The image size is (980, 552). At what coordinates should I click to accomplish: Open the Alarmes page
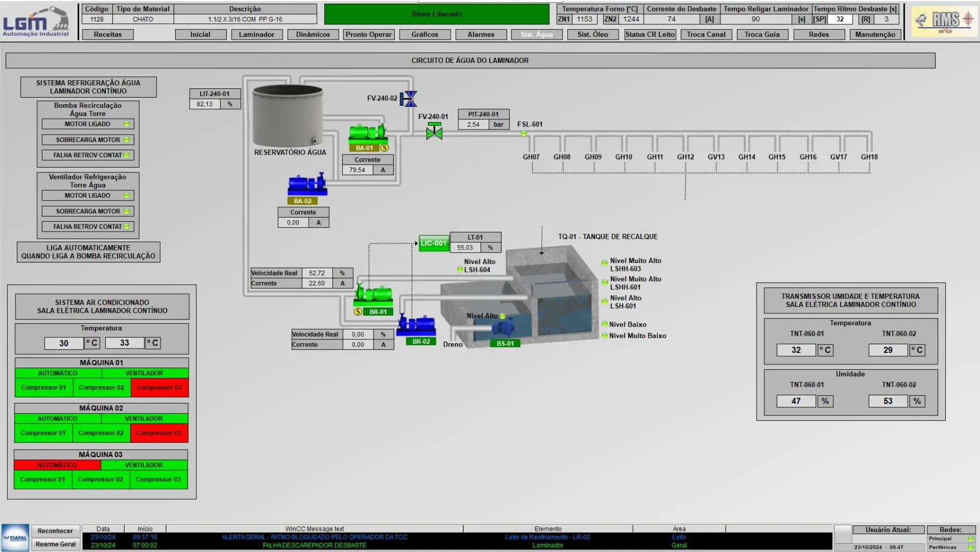pyautogui.click(x=481, y=34)
